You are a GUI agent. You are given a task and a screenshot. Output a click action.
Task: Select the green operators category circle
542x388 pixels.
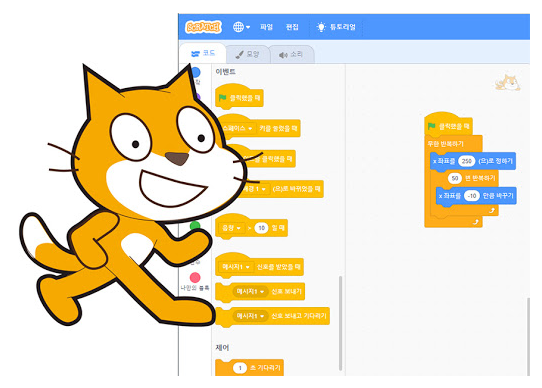(195, 225)
